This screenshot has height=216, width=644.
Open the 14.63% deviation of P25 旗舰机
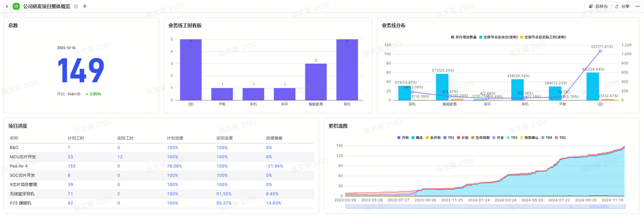(274, 203)
